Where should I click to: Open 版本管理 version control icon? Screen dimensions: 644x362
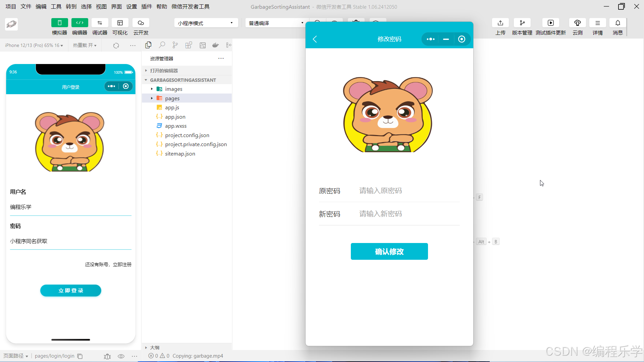tap(522, 23)
